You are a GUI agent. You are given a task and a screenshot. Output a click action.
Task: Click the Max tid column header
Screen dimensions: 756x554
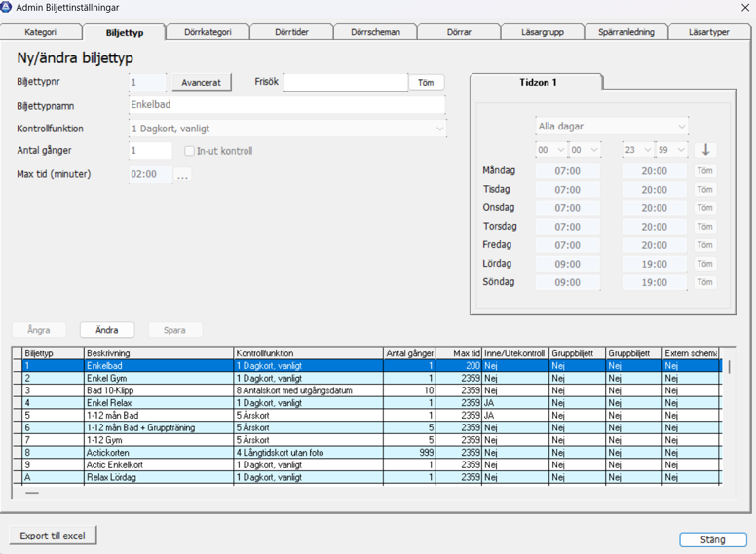(x=459, y=353)
